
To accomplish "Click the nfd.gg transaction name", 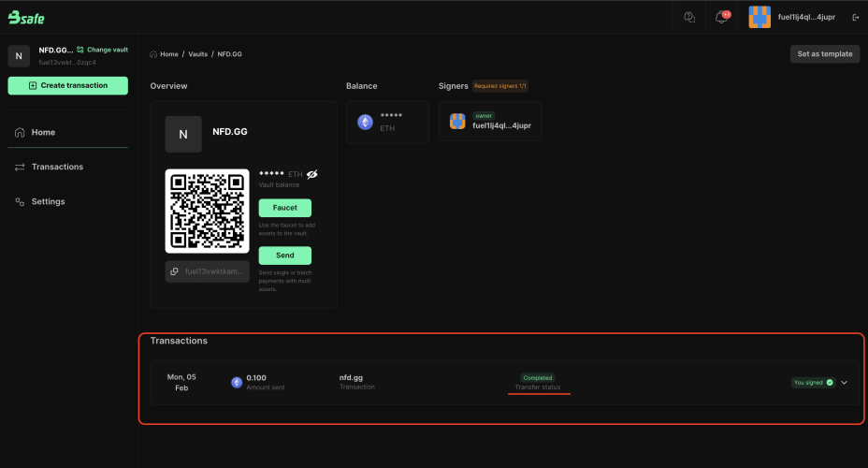I will (x=351, y=378).
